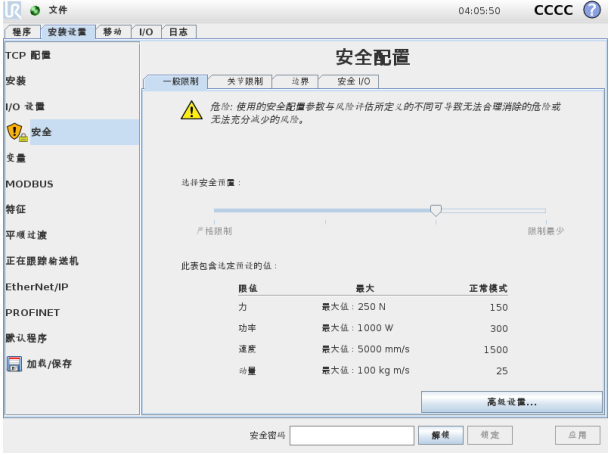Image resolution: width=609 pixels, height=455 pixels.
Task: Open the 日志 tab
Action: pyautogui.click(x=176, y=32)
